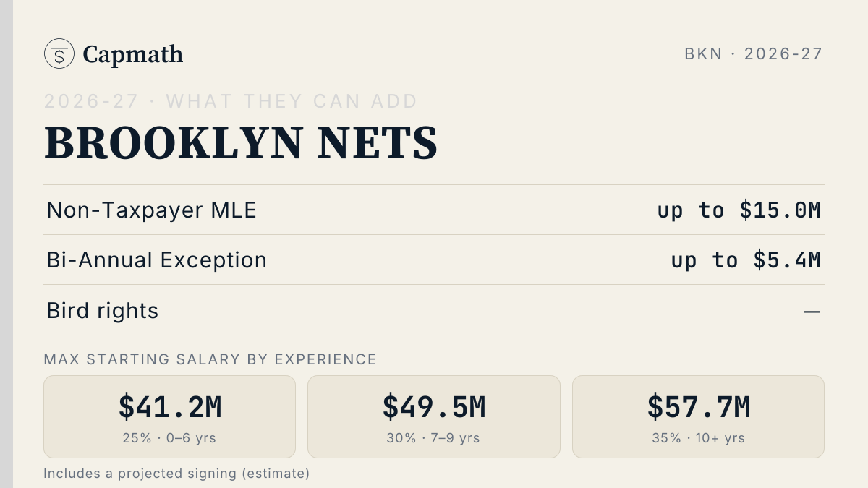Click the projected signing estimate footnote
This screenshot has height=488, width=868.
(176, 474)
